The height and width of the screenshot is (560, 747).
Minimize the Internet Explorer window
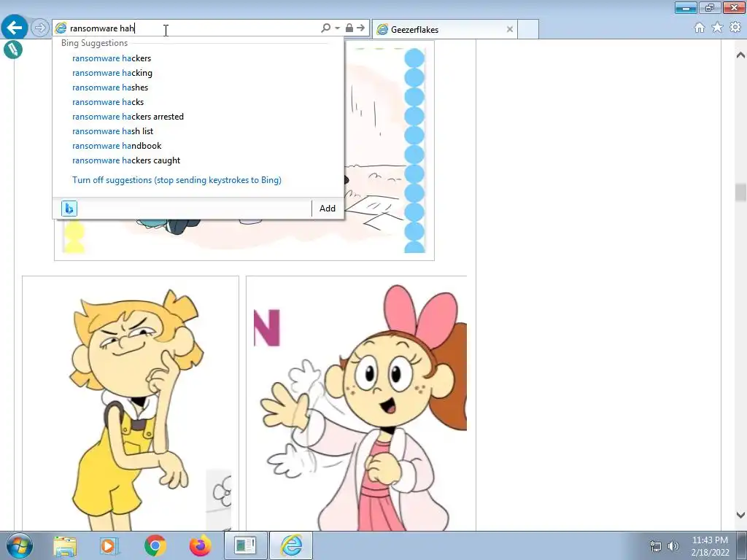[686, 8]
